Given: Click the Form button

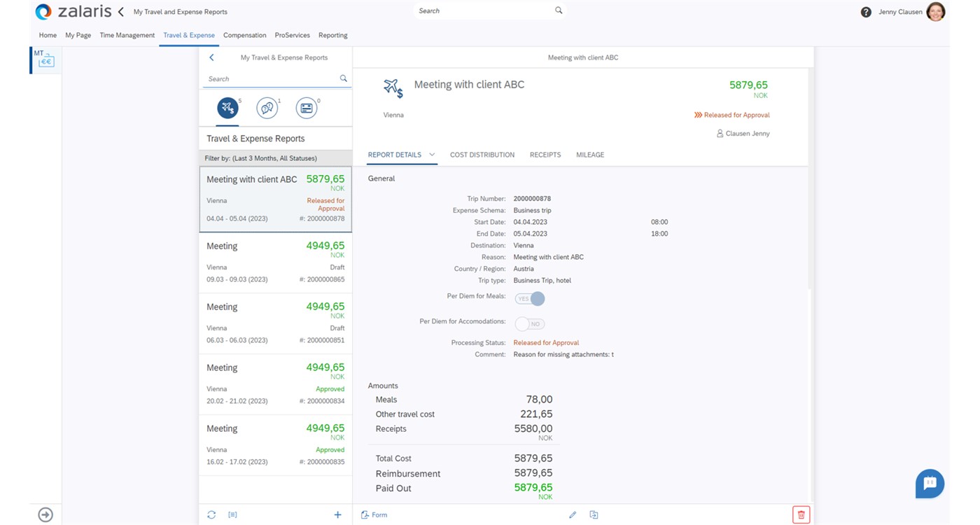Looking at the screenshot, I should 374,514.
